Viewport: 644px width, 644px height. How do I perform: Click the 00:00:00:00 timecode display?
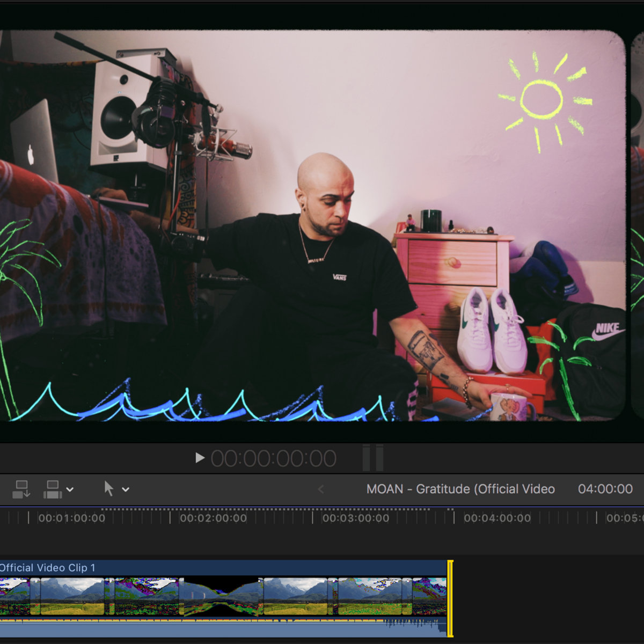tap(273, 458)
